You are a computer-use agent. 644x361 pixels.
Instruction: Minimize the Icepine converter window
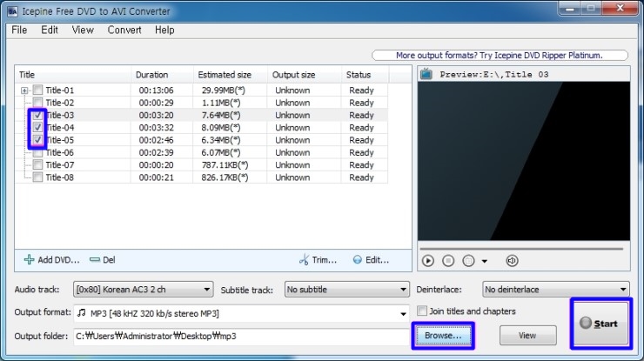[x=571, y=8]
